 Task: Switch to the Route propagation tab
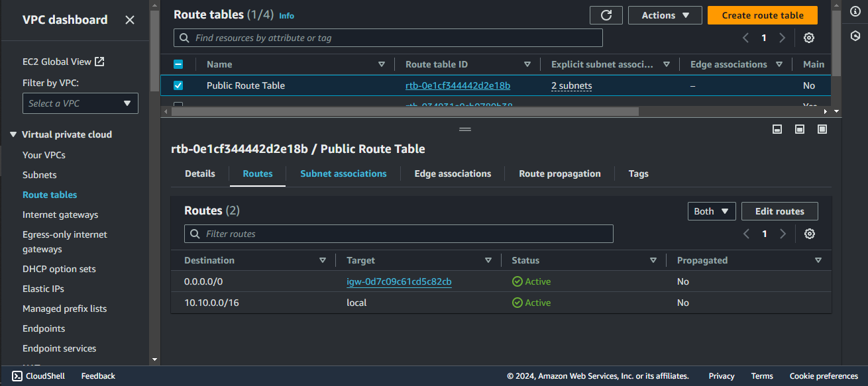point(560,173)
